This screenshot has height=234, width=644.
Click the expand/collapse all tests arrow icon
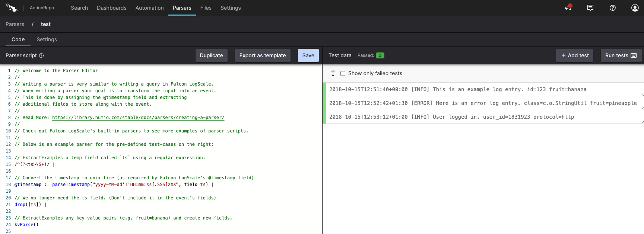point(333,73)
